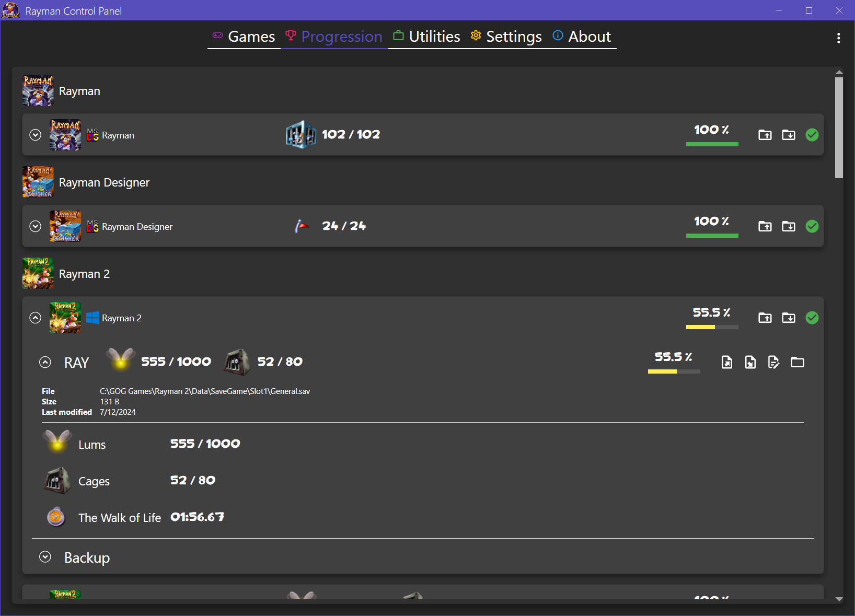The width and height of the screenshot is (855, 616).
Task: Click the Rayman 2 group header cover thumbnail
Action: point(38,273)
